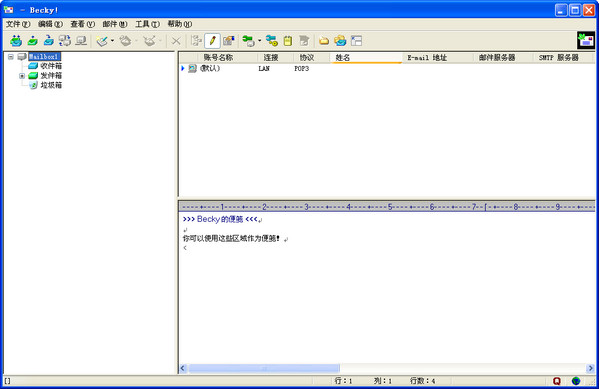This screenshot has height=389, width=599.
Task: Click the 列: 1 status bar entry
Action: tap(382, 381)
